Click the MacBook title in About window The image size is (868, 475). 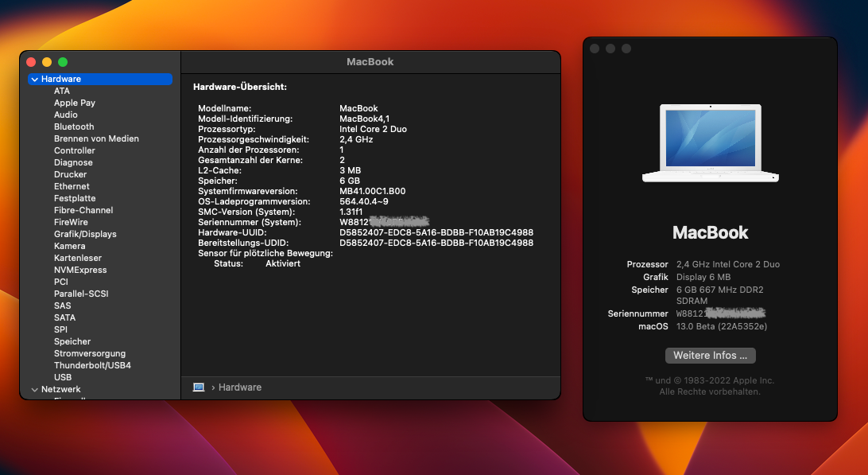tap(711, 233)
